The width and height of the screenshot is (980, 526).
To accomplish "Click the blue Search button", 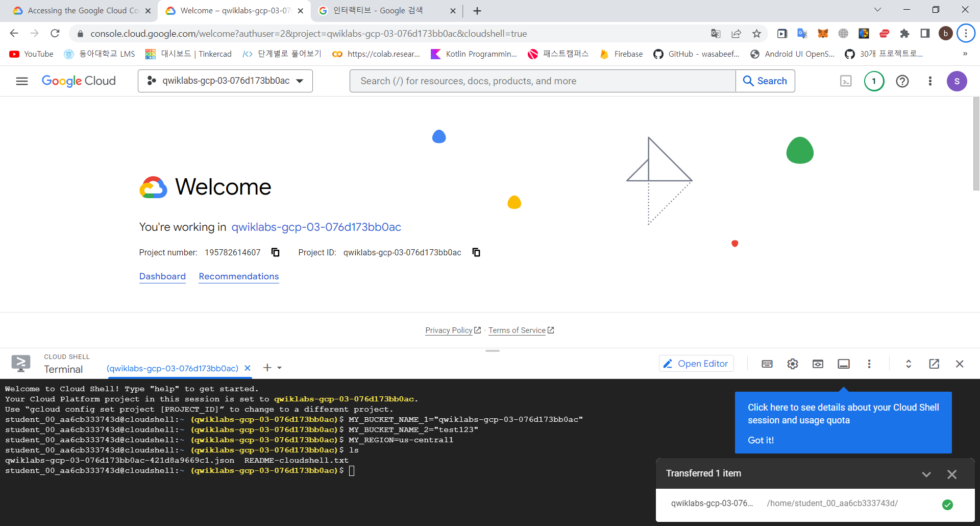I will [x=765, y=81].
